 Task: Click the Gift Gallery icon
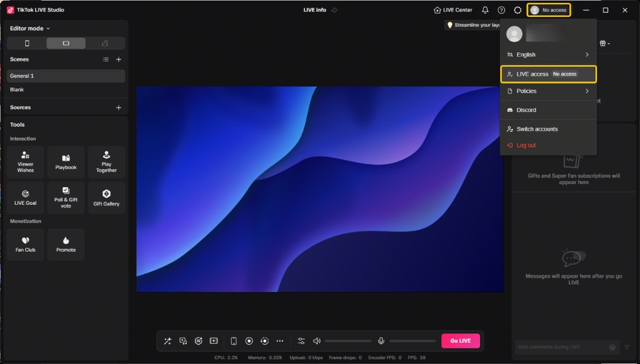[106, 197]
